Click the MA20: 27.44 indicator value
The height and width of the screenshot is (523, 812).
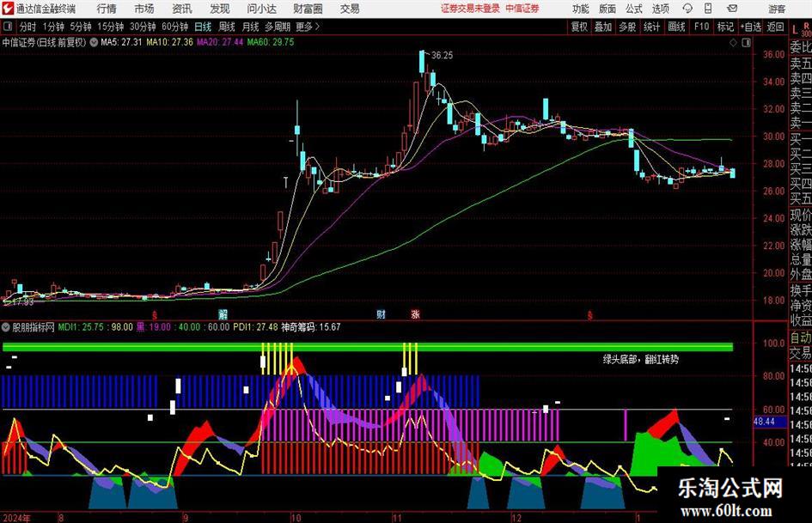[220, 42]
